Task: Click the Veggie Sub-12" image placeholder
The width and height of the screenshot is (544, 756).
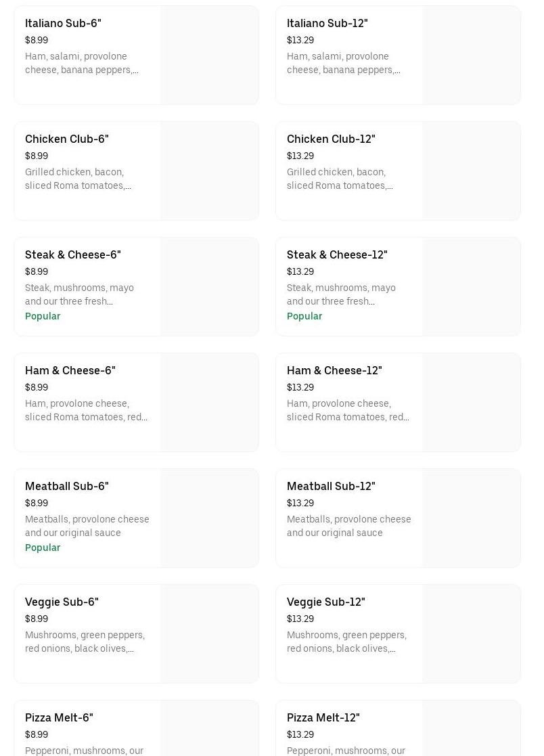Action: tap(471, 634)
